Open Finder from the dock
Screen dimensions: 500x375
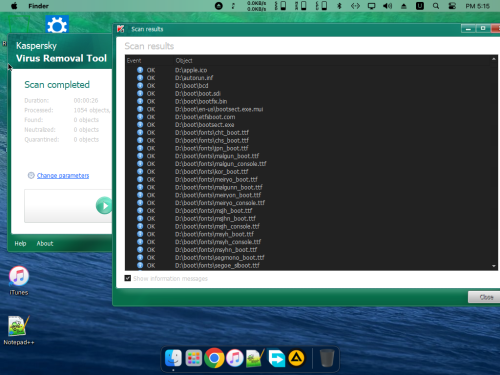[x=173, y=358]
